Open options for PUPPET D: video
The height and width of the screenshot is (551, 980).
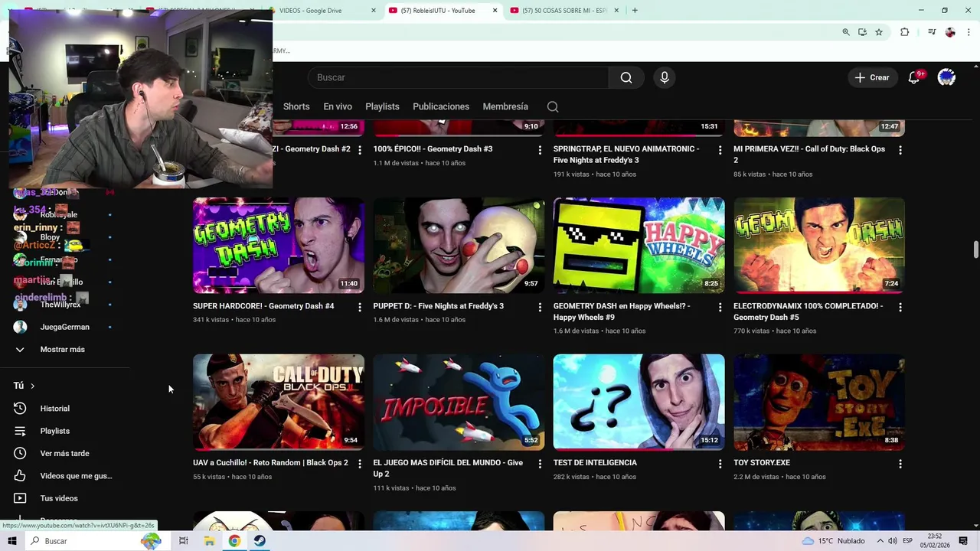point(540,307)
